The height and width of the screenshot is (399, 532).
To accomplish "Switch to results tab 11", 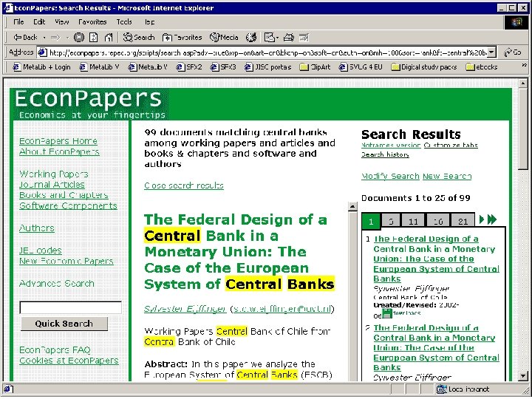I will coord(413,222).
